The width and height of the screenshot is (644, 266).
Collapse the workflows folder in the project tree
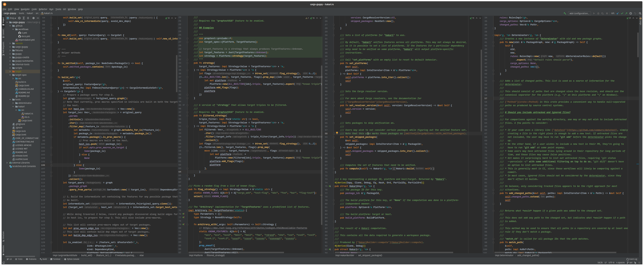pos(13,29)
